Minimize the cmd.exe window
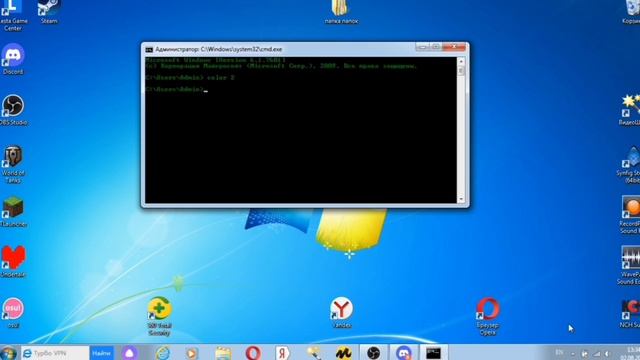This screenshot has width=640, height=360. point(422,47)
